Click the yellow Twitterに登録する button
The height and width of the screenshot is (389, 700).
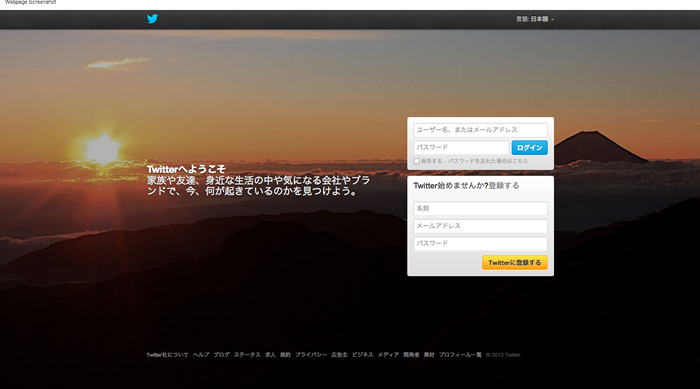[515, 263]
